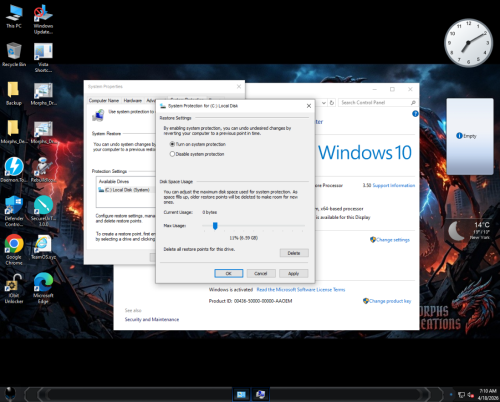Click the Delete restore points button
The height and width of the screenshot is (402, 500).
coord(294,253)
